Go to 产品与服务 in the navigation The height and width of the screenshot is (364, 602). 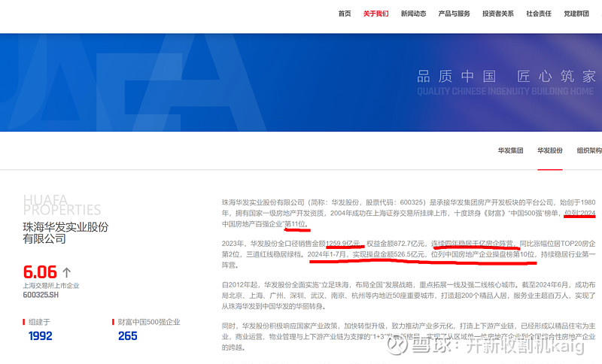(x=455, y=14)
